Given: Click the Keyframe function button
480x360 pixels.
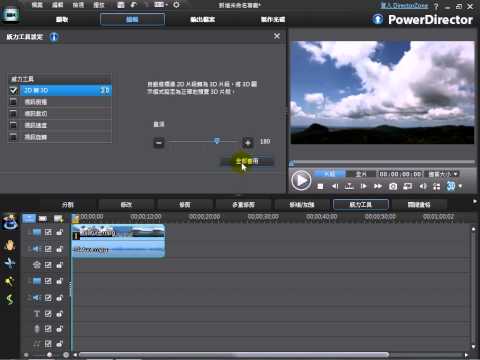Looking at the screenshot, I should 419,204.
